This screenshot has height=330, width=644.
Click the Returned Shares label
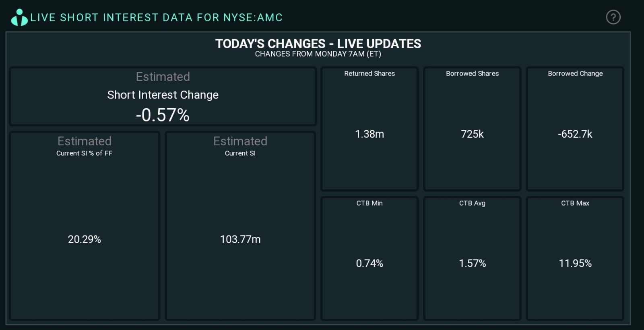click(x=369, y=74)
